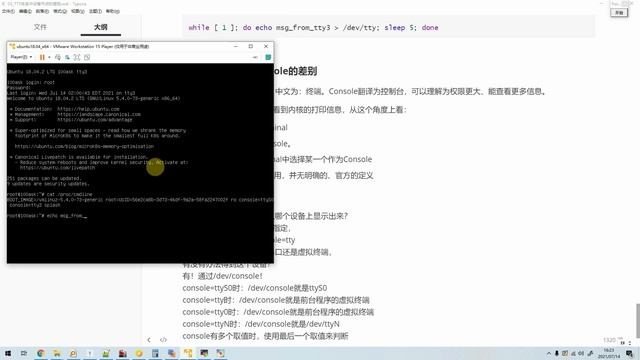
Task: Toggle VMware Unity mode icon
Action: [87, 57]
